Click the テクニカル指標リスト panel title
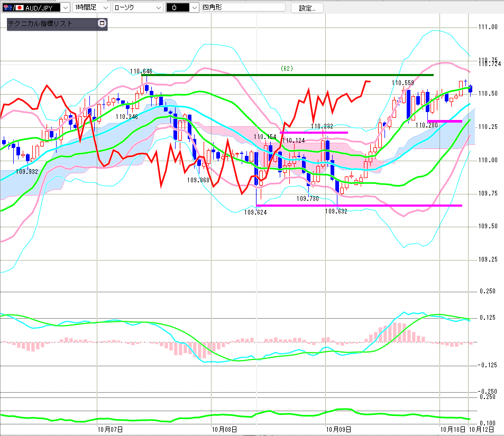Image resolution: width=504 pixels, height=436 pixels. tap(40, 23)
